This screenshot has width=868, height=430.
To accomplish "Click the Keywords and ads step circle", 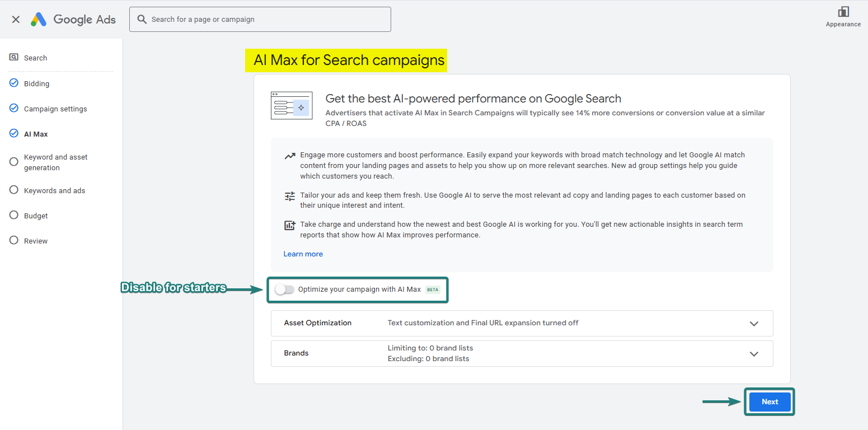I will 14,190.
